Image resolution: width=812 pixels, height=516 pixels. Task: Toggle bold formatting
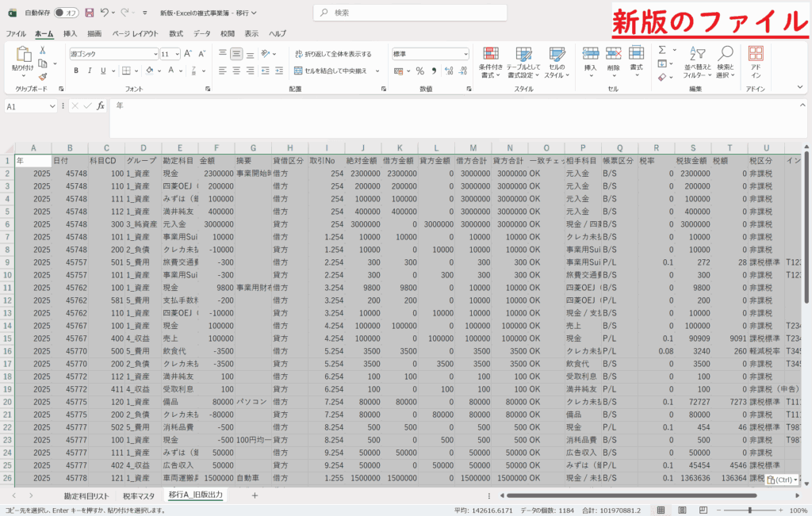pos(76,71)
